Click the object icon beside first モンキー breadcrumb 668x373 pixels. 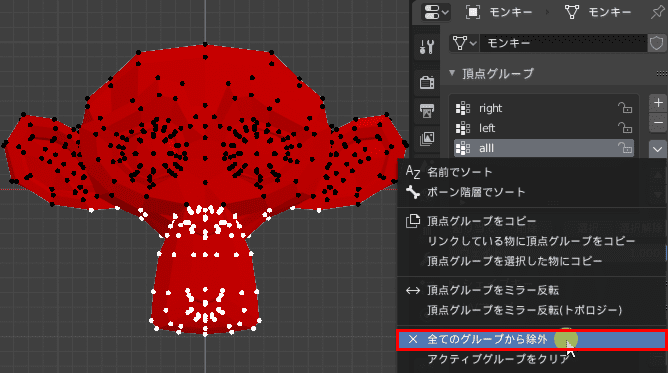point(473,12)
